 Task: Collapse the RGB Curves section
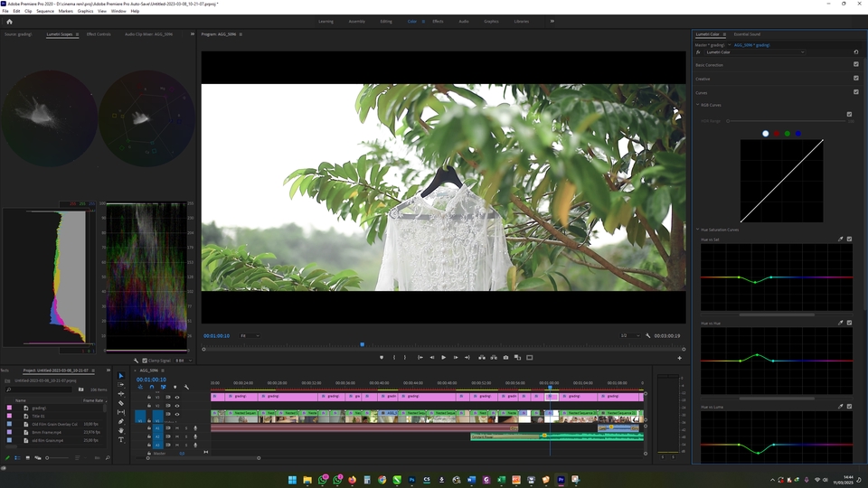pyautogui.click(x=697, y=105)
